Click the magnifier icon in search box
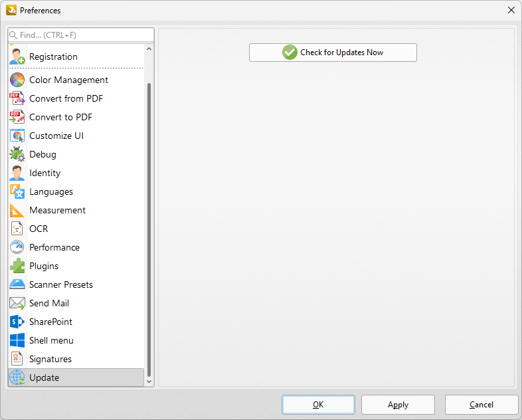Viewport: 522px width, 420px height. (13, 35)
